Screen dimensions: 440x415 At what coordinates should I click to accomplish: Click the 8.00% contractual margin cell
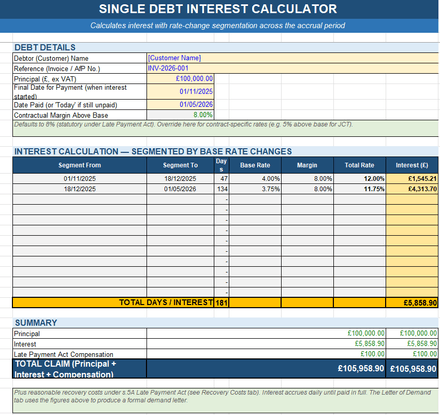180,115
